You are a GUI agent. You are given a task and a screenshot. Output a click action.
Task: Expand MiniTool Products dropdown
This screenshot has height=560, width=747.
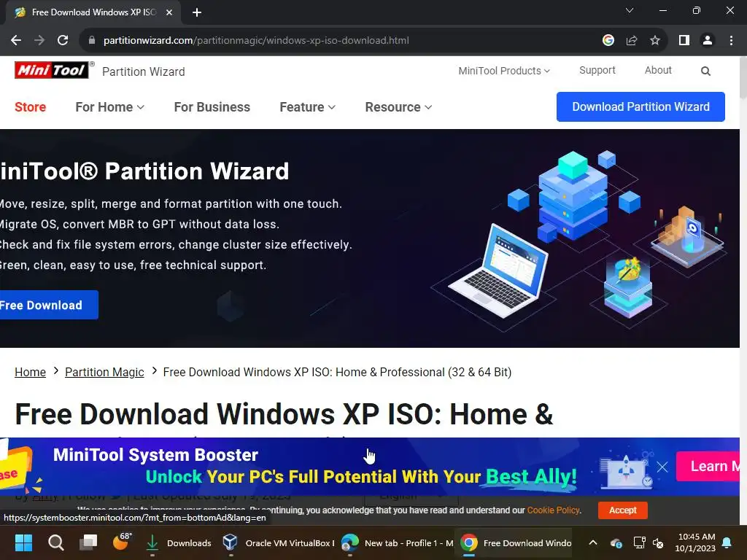[504, 71]
